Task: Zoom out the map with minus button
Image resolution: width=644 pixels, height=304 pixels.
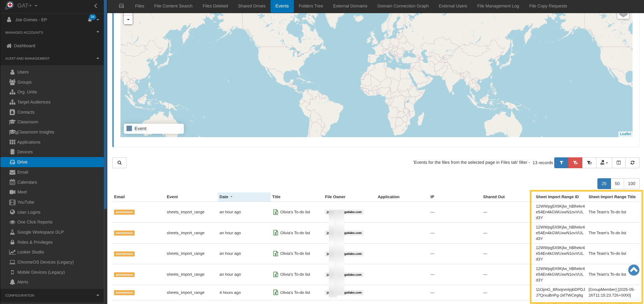Action: 128,20
